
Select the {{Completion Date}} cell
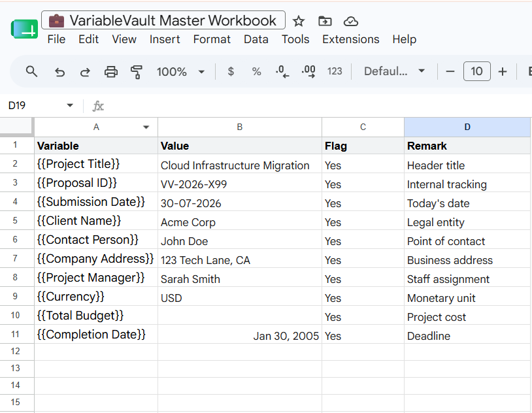(x=96, y=335)
